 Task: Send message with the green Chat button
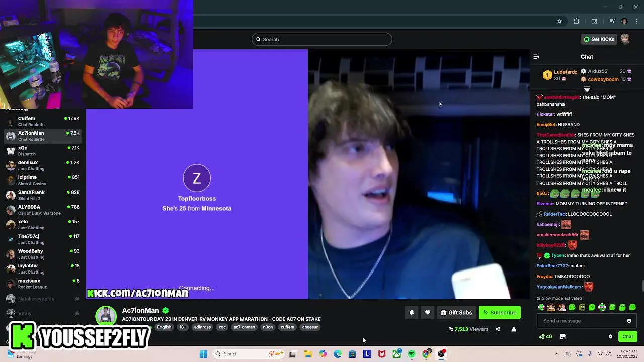[627, 336]
